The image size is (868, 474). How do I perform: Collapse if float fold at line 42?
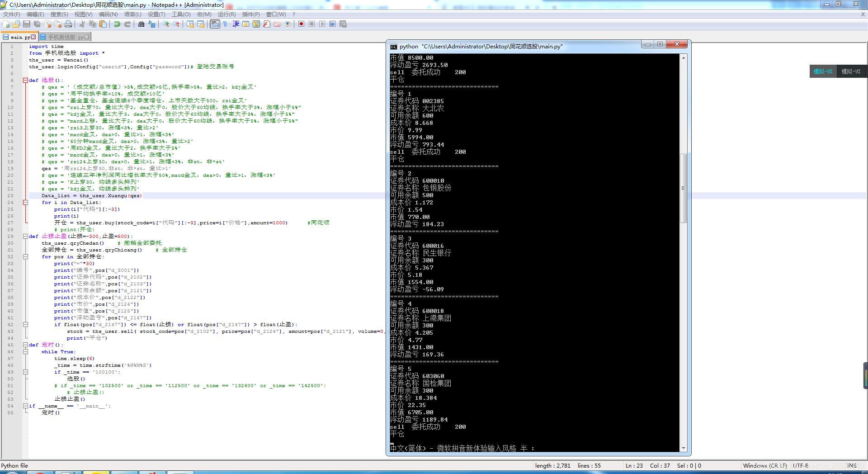click(x=25, y=325)
